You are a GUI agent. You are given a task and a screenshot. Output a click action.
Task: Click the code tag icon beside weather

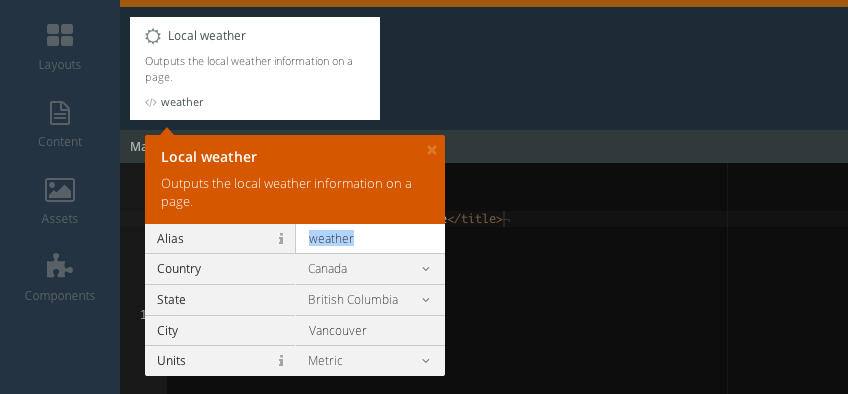click(151, 102)
